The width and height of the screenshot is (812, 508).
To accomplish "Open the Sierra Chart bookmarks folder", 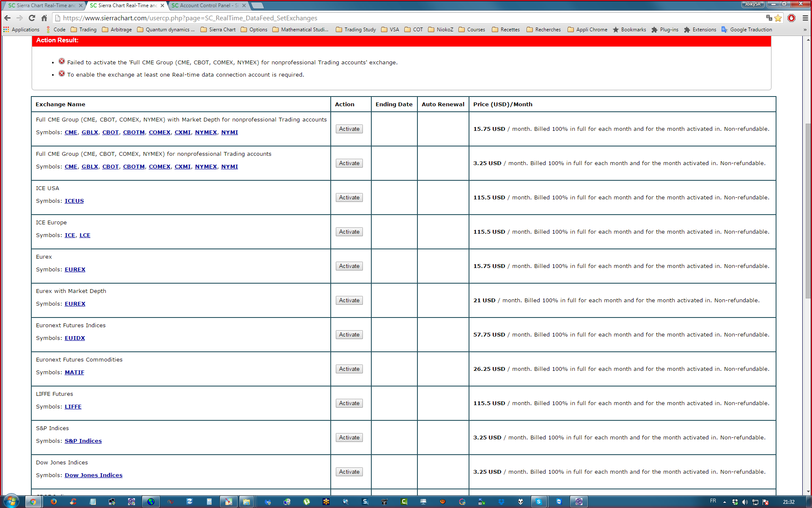I will (218, 30).
